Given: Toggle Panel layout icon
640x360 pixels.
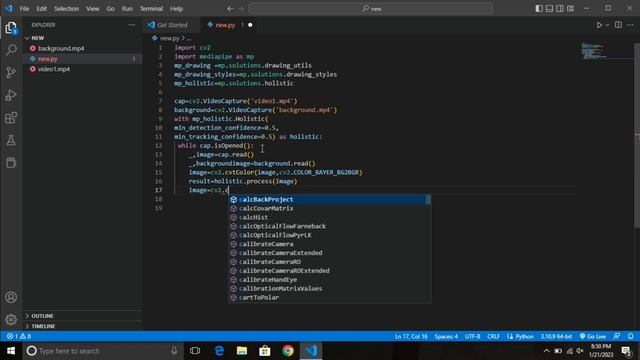Looking at the screenshot, I should (x=549, y=9).
